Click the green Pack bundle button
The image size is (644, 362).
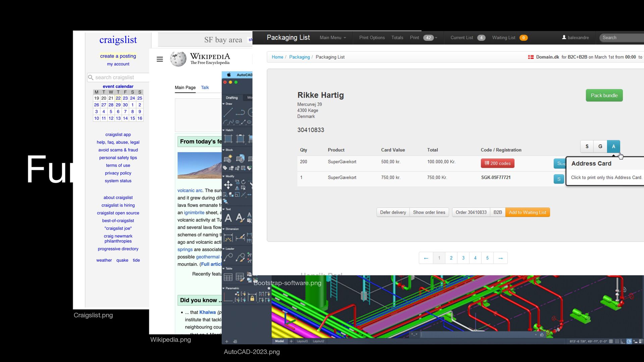(604, 96)
